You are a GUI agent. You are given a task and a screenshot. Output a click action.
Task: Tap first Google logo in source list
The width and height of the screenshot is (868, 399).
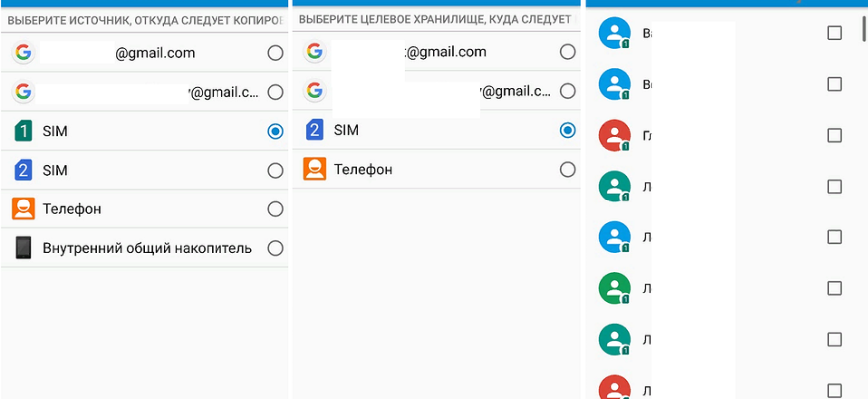pyautogui.click(x=23, y=53)
